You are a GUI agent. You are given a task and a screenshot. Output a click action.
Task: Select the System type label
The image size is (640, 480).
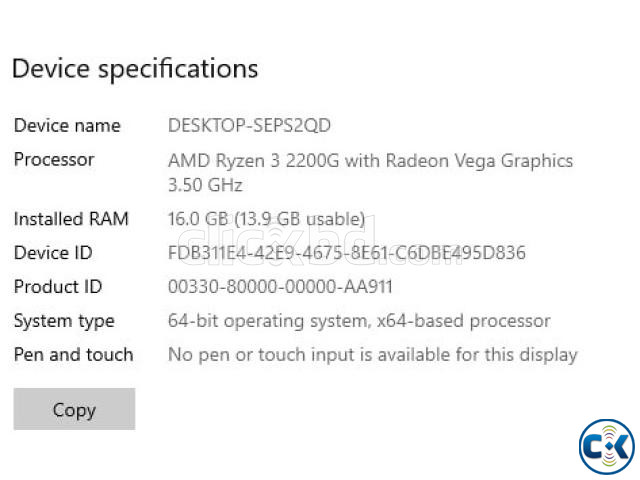(x=64, y=321)
